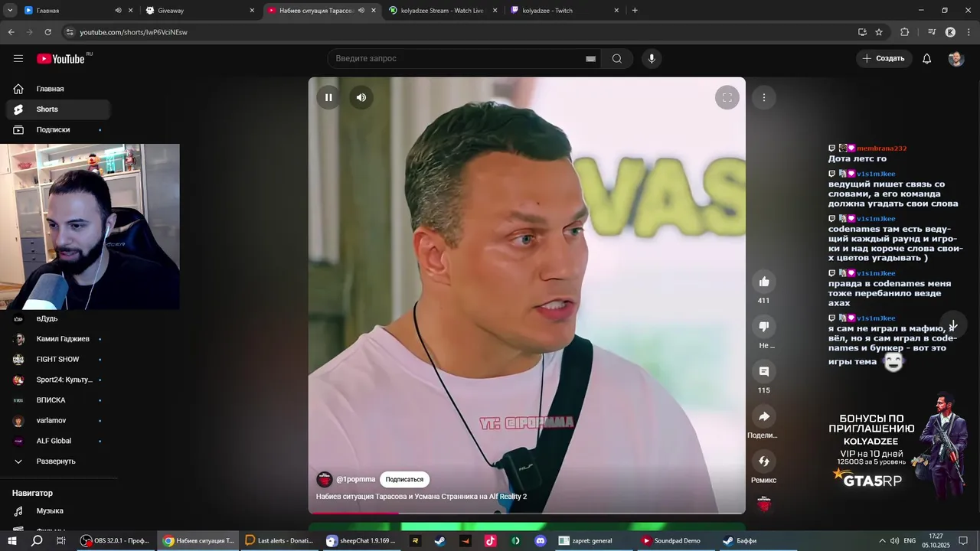Go to the next Short with down arrow
The image size is (980, 551).
953,325
